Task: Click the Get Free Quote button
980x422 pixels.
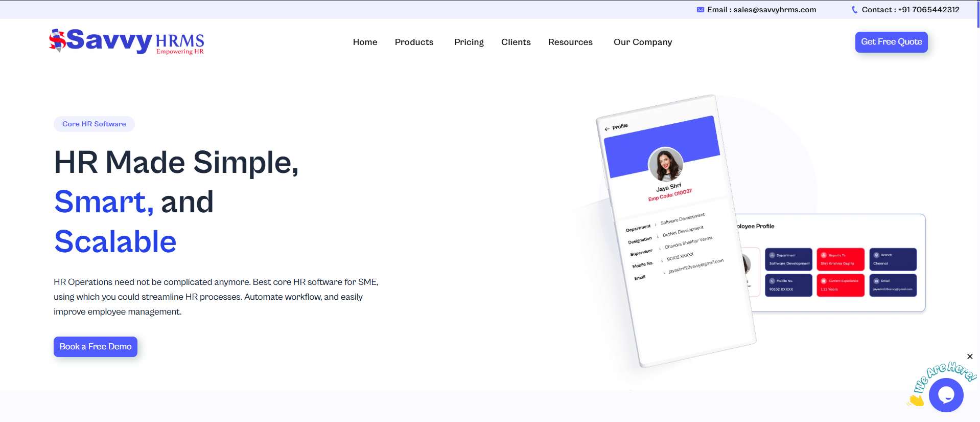Action: [891, 42]
